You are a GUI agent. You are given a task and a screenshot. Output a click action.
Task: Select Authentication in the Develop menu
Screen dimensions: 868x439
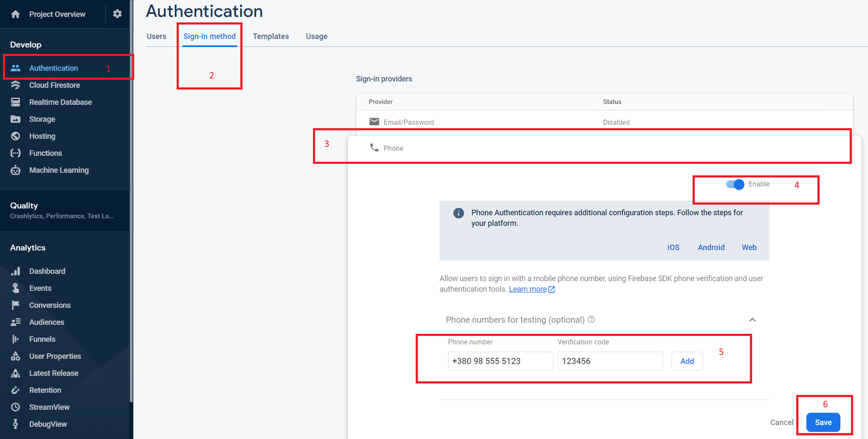(54, 68)
